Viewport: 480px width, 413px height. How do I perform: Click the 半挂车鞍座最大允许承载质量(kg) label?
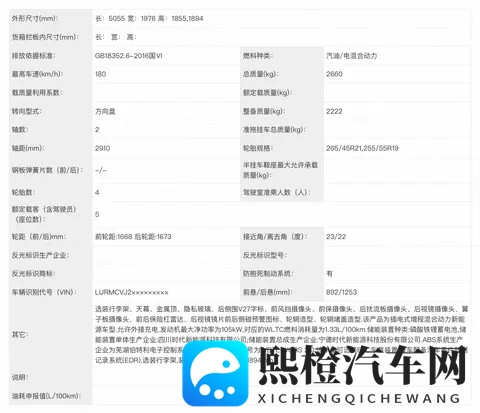pyautogui.click(x=280, y=170)
